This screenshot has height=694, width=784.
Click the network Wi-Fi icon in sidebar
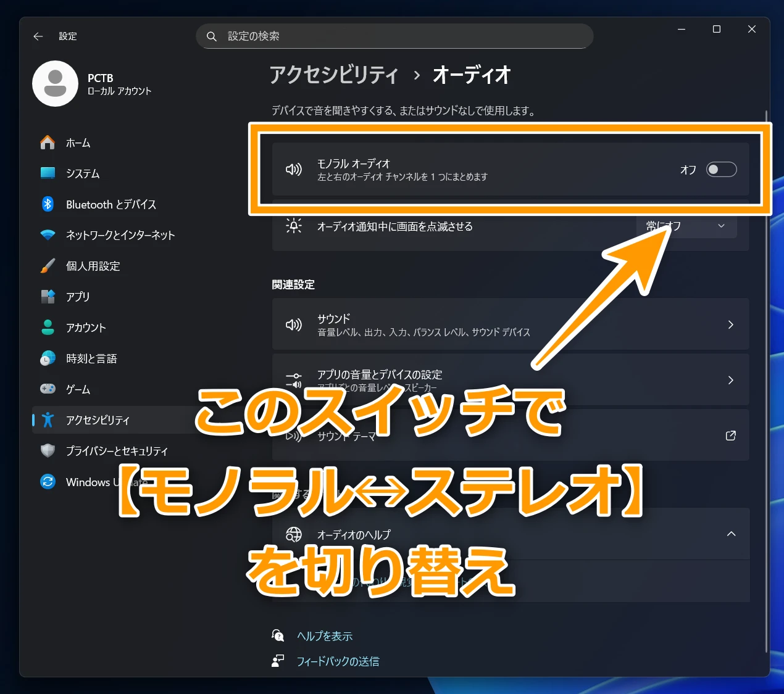click(x=48, y=235)
